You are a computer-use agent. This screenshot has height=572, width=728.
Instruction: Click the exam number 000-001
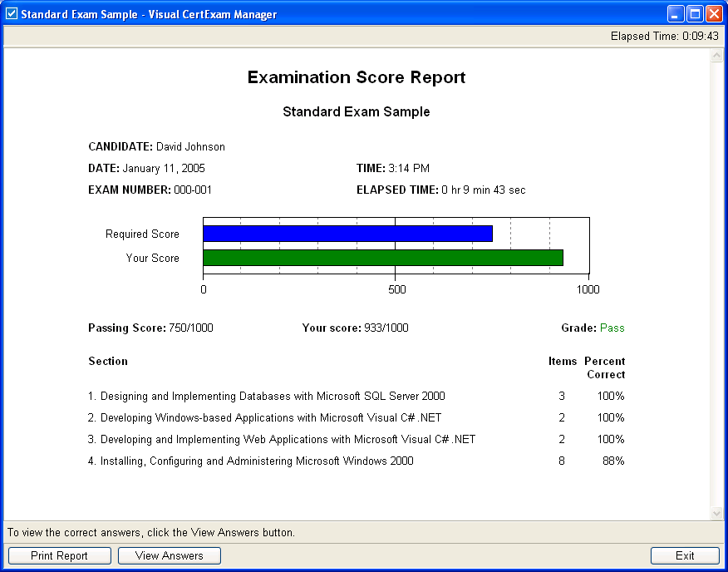click(193, 190)
